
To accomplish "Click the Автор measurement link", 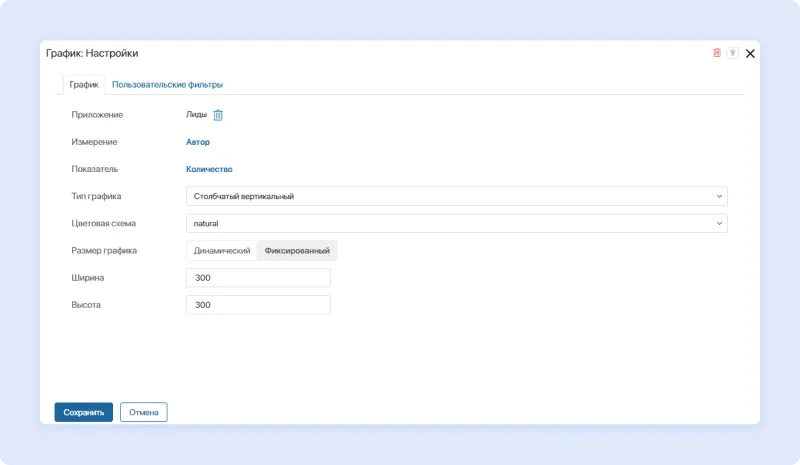I will (198, 142).
